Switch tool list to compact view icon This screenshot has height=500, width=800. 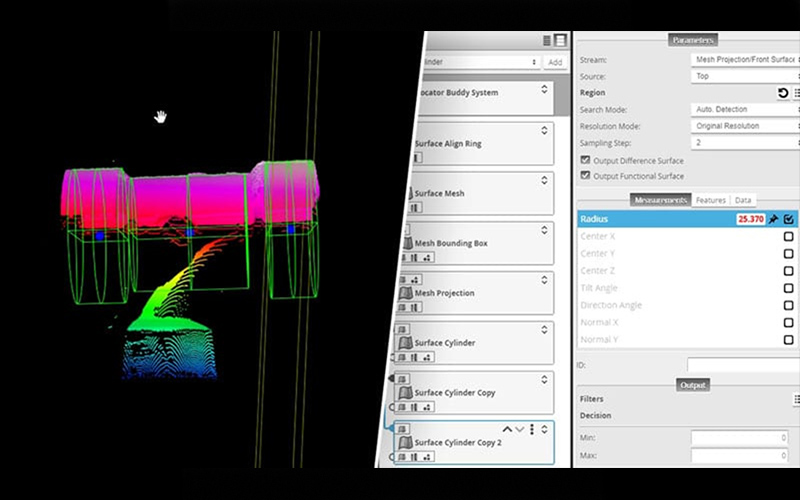[548, 41]
